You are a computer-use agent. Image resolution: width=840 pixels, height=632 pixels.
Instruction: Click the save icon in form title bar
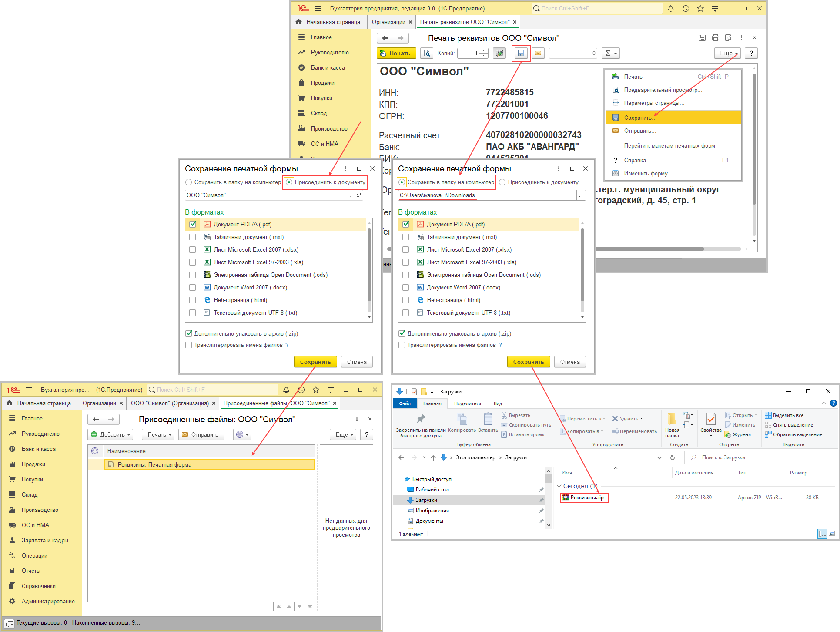[702, 38]
